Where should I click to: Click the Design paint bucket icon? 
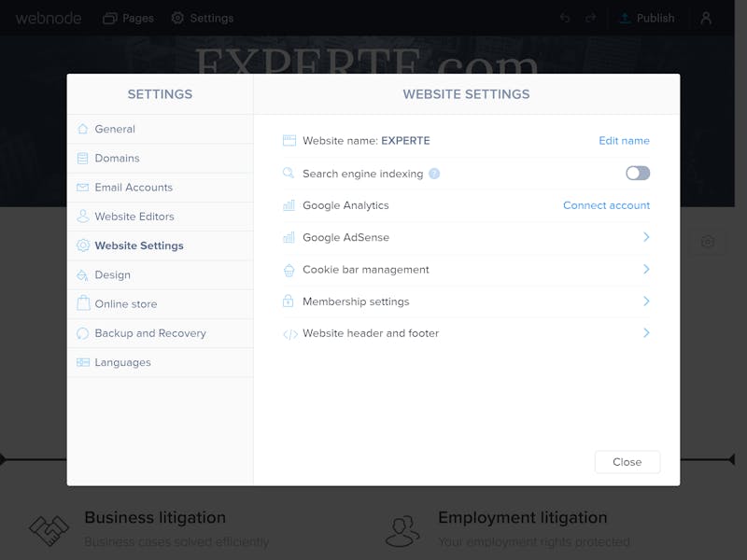[83, 274]
